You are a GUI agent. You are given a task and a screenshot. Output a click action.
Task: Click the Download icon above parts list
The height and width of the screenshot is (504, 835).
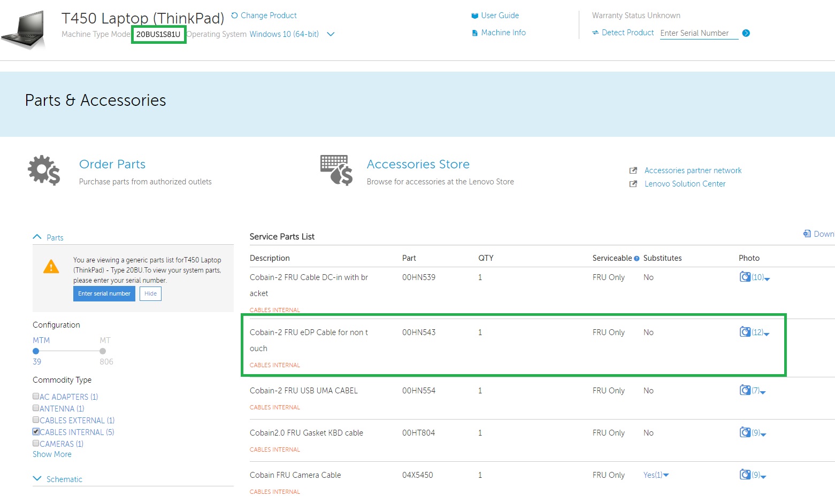point(807,234)
